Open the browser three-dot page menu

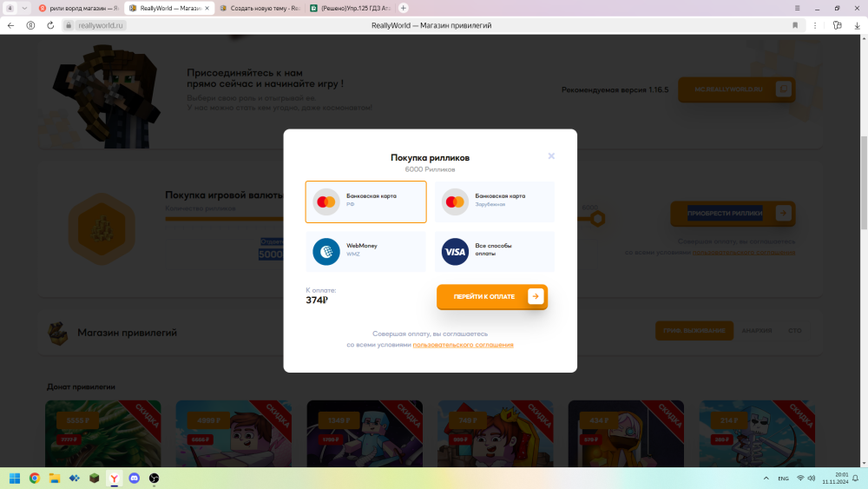815,25
